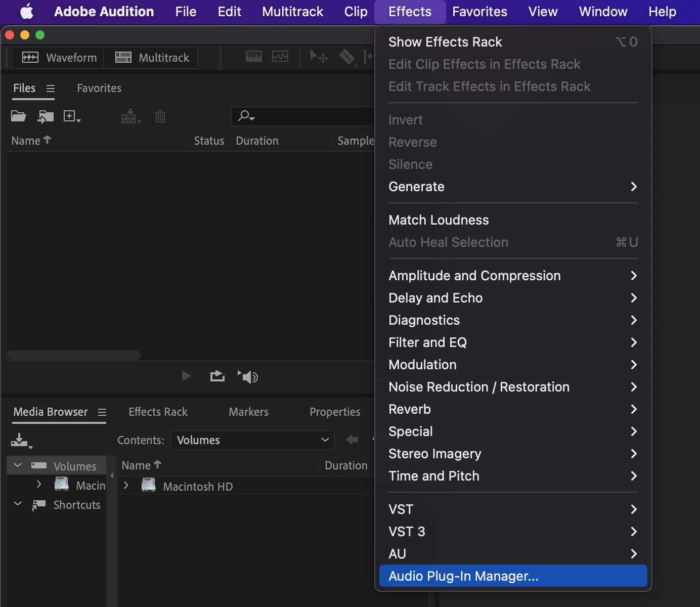Open the Apple menu

pyautogui.click(x=27, y=11)
